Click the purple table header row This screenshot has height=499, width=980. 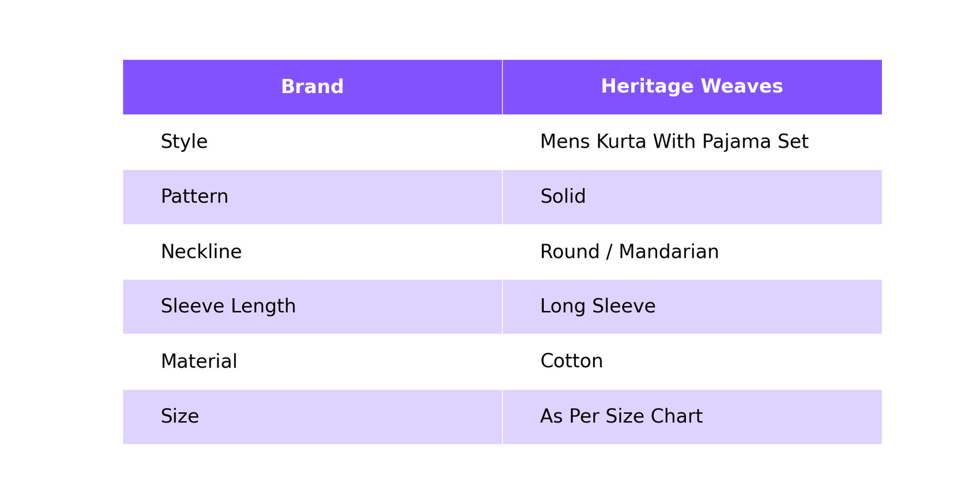(x=502, y=87)
